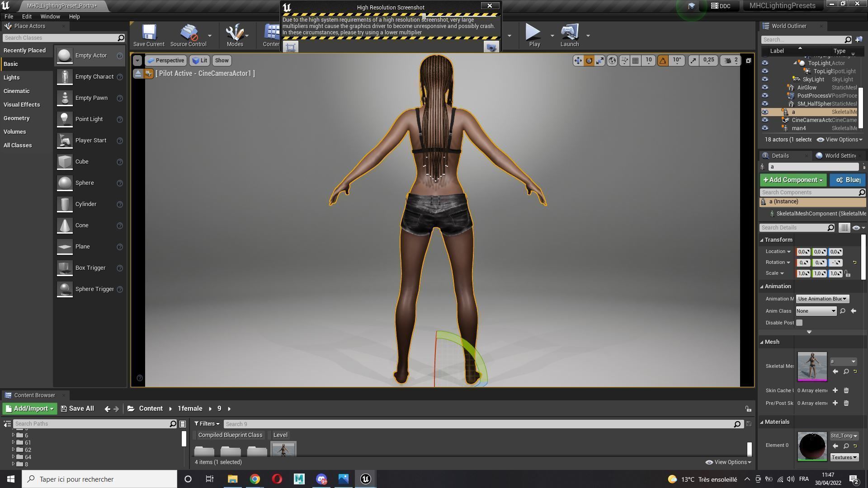This screenshot has height=488, width=868.
Task: Open the Modes toolbar icon
Action: click(x=235, y=35)
